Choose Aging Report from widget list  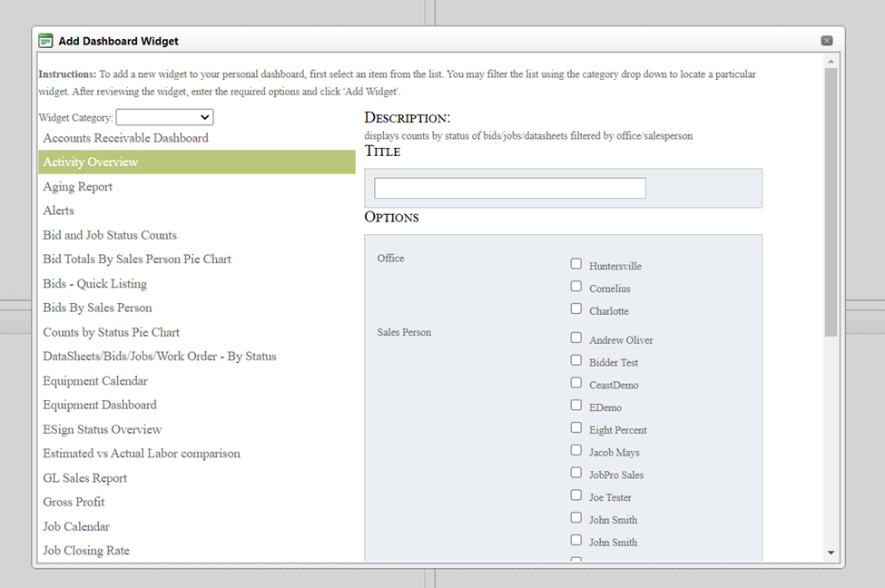[78, 187]
